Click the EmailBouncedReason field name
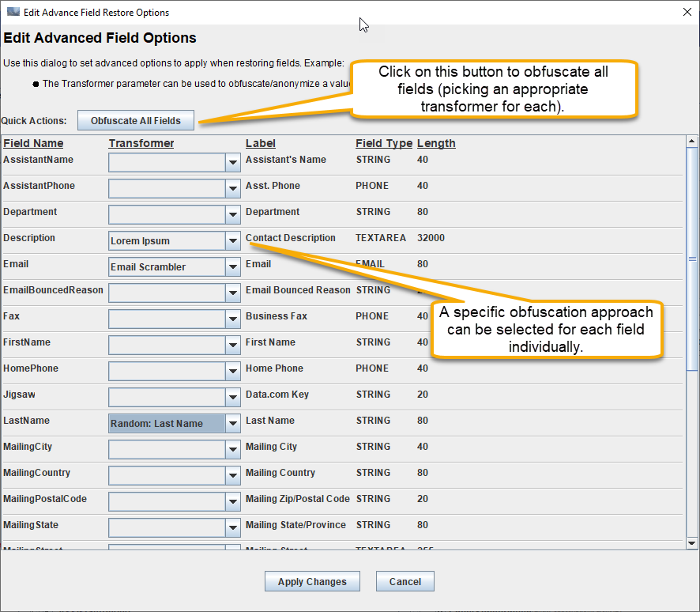 53,290
